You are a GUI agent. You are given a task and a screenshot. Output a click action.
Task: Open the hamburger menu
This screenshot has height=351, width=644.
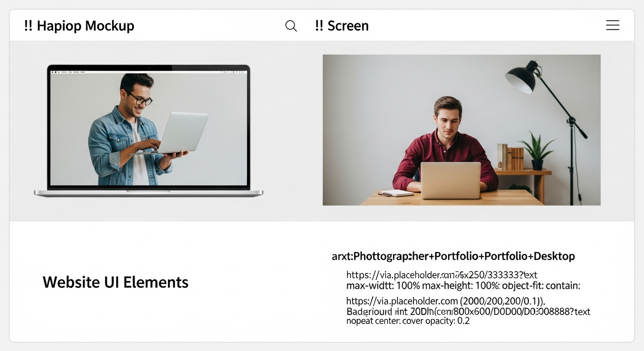pyautogui.click(x=612, y=26)
